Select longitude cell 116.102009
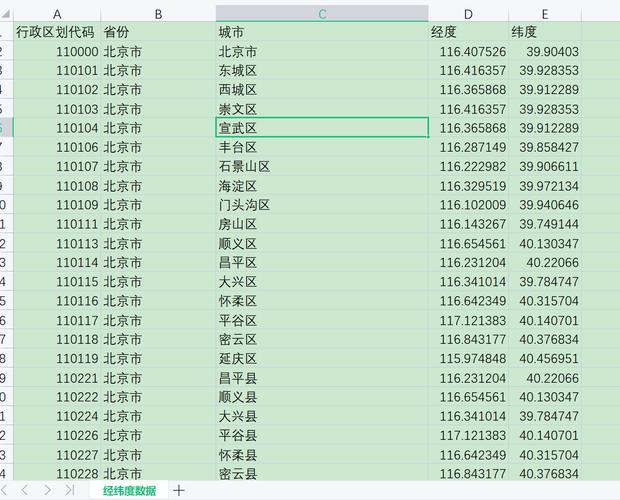620x500 pixels. (468, 205)
